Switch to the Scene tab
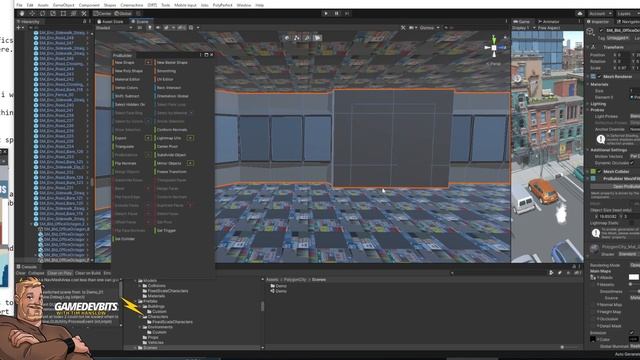This screenshot has height=360, width=640. click(x=140, y=21)
